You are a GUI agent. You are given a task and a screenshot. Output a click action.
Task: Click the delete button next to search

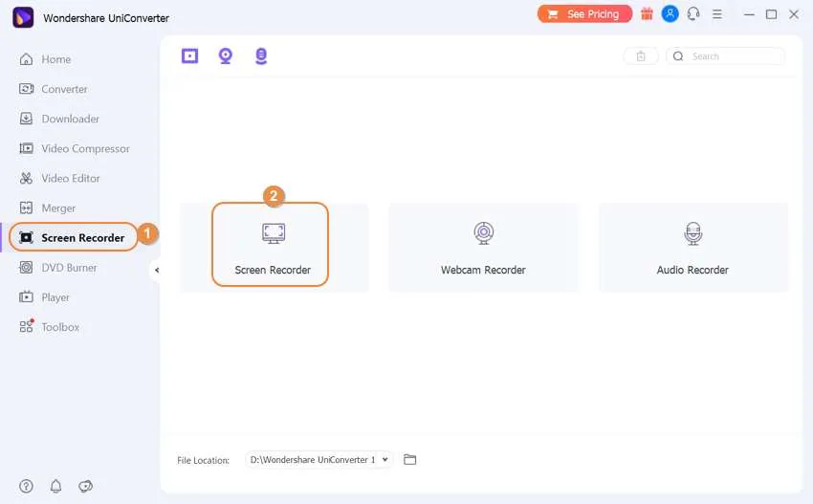[641, 56]
